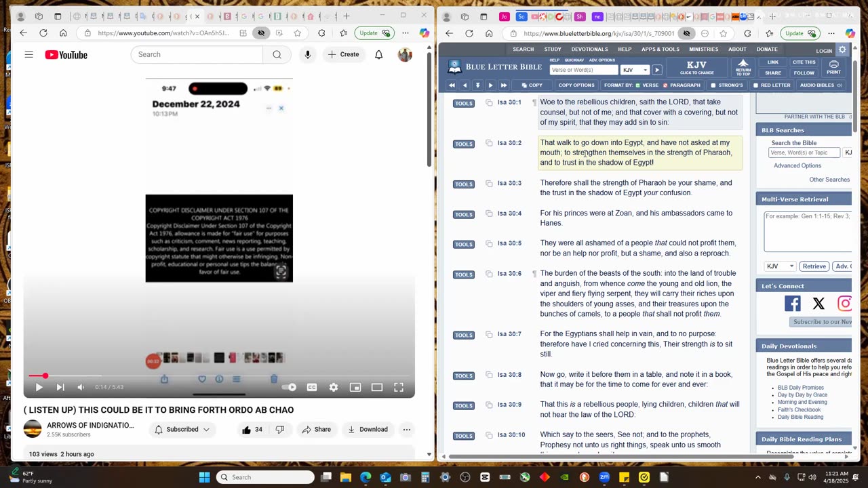Open COPY OPTIONS

tap(576, 85)
